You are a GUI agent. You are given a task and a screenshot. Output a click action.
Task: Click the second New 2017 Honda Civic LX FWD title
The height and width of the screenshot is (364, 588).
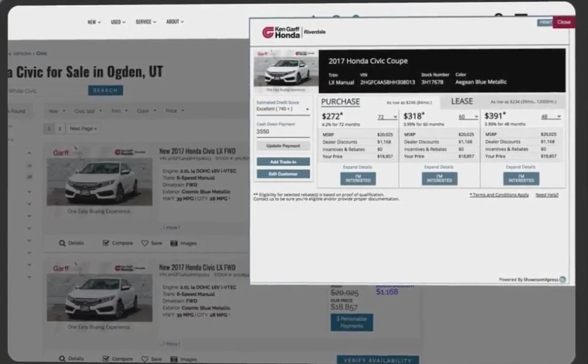[x=197, y=268]
